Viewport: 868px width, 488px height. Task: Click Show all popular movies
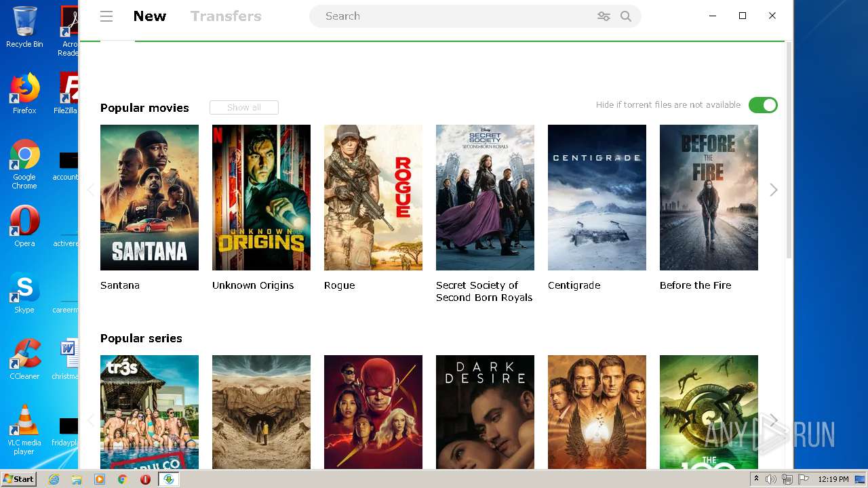click(244, 107)
